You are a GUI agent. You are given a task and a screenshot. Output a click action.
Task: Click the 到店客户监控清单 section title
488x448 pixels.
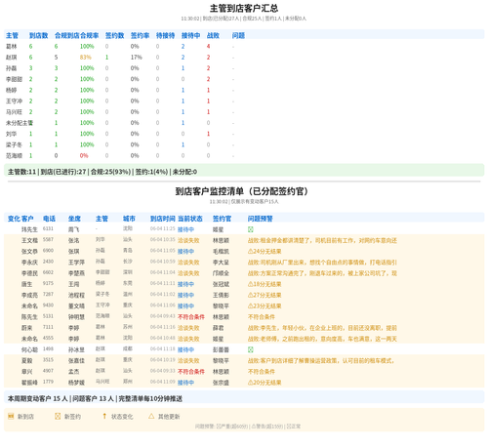241,191
